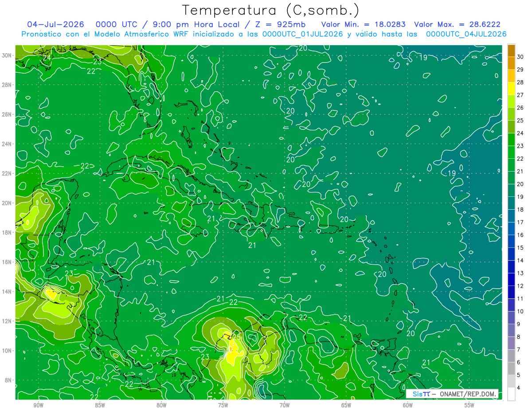Viewport: 532px width, 411px height.
Task: Click the "Temperatura (C,somb.)" chart title
Action: click(x=270, y=10)
